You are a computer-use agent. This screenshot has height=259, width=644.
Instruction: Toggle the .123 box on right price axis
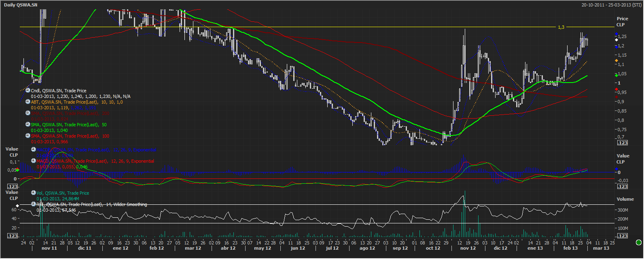tap(622, 143)
